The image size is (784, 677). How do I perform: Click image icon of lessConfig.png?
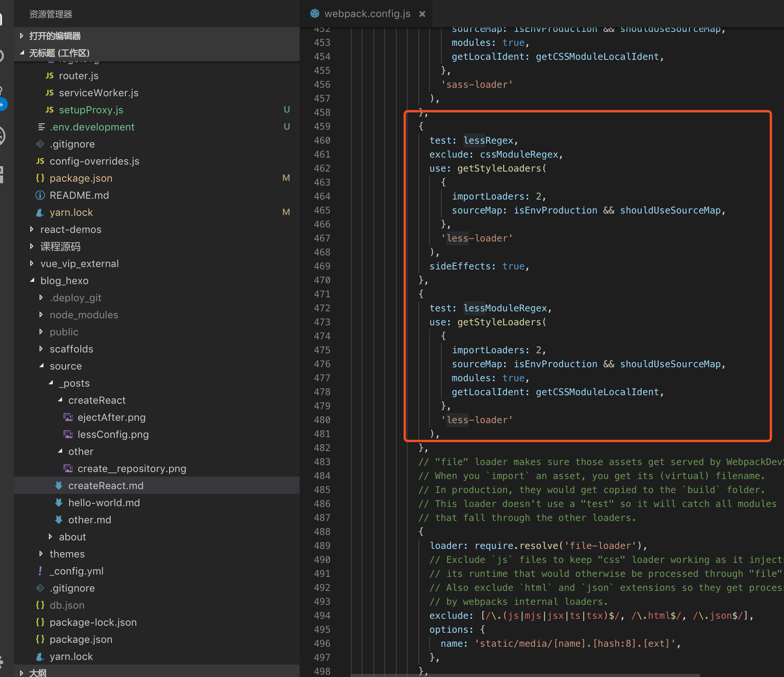(x=68, y=434)
